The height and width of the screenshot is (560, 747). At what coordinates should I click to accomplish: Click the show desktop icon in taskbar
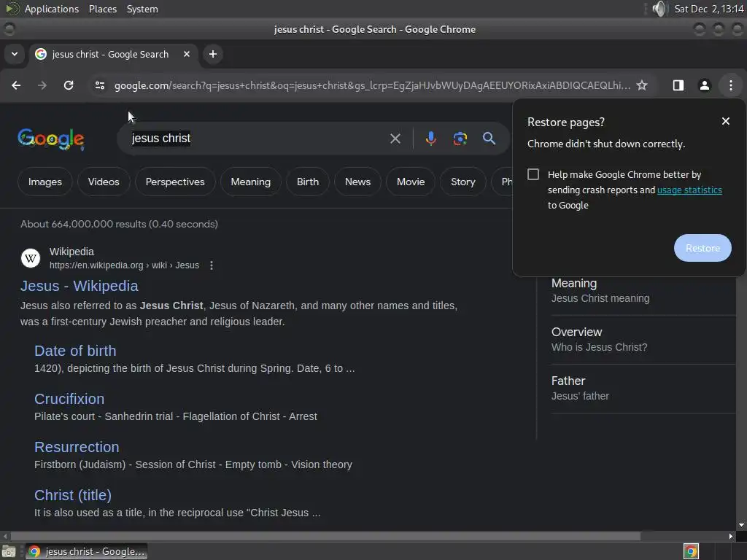coord(9,551)
